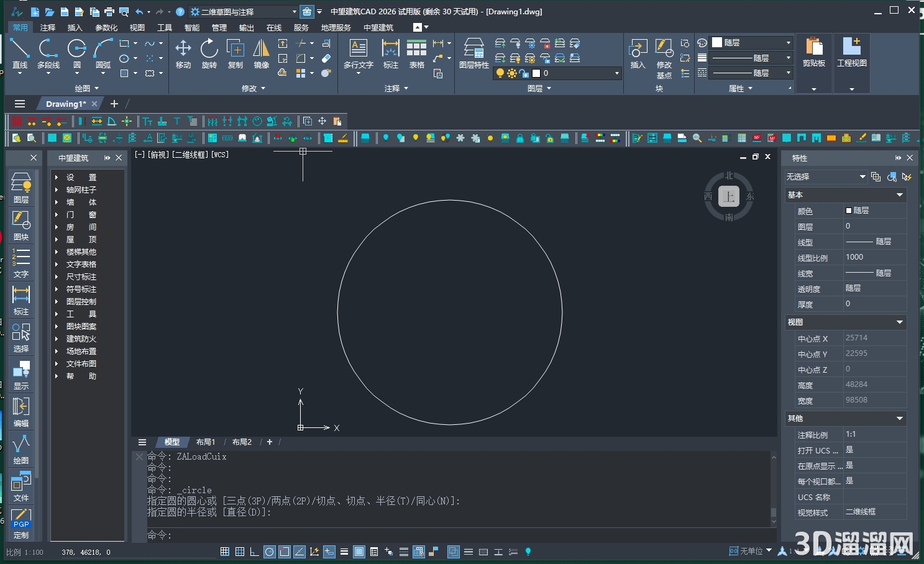
Task: Toggle grid display in status bar
Action: 240,552
